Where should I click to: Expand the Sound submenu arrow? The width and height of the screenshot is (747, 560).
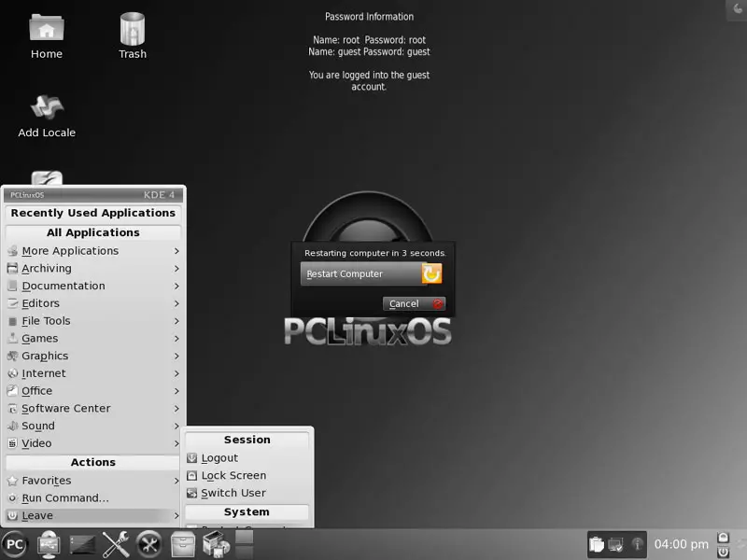coord(176,427)
